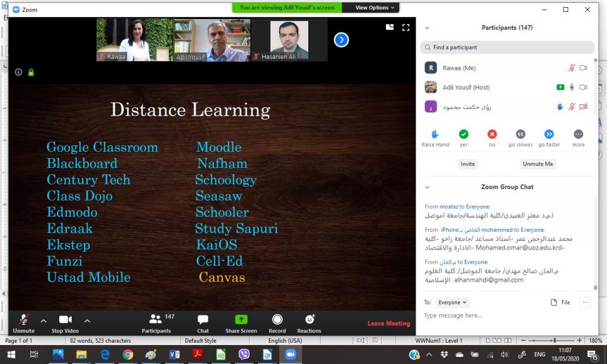Open the 'Everyone' chat recipient dropdown
This screenshot has height=364, width=607.
[x=452, y=302]
